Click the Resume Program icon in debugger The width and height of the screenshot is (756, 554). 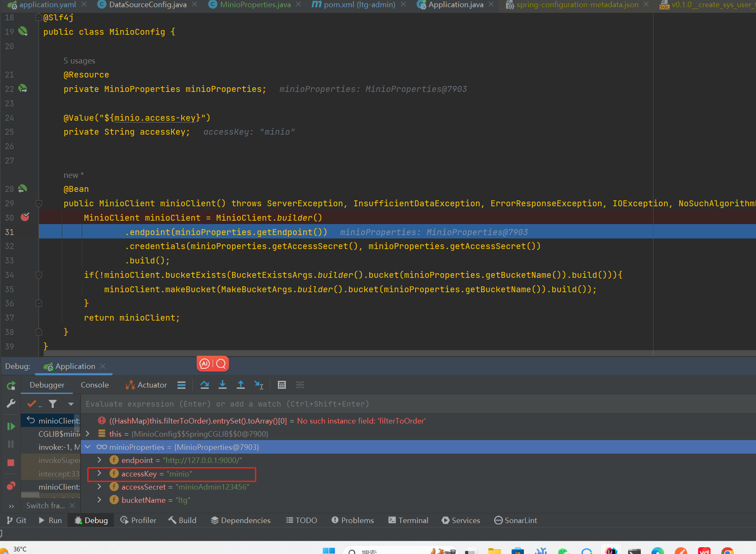point(11,426)
